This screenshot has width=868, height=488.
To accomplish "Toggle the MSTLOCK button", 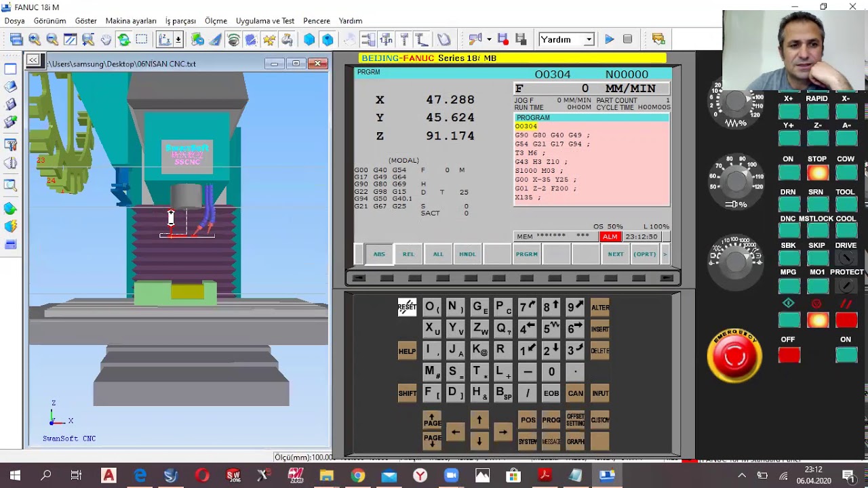I will coord(817,232).
